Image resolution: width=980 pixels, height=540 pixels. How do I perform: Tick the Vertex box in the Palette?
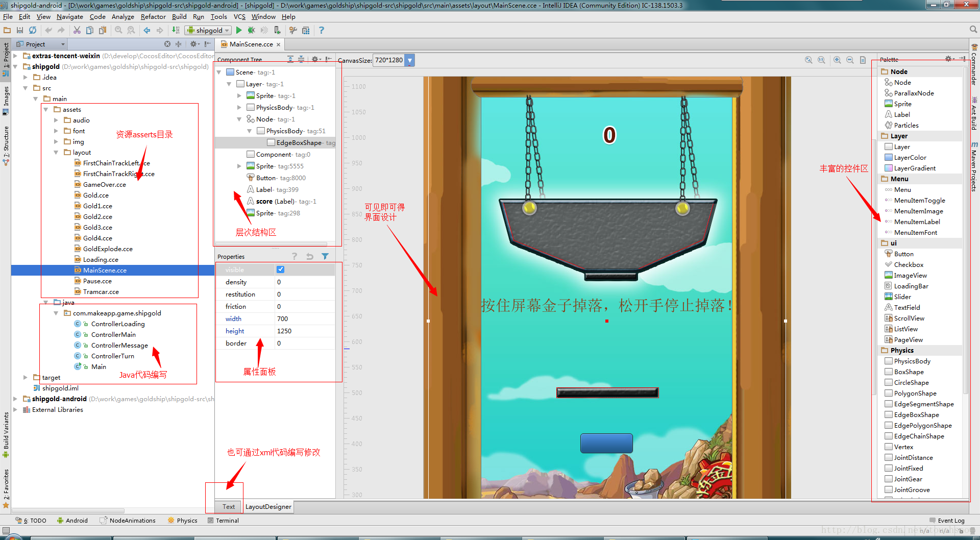[888, 447]
